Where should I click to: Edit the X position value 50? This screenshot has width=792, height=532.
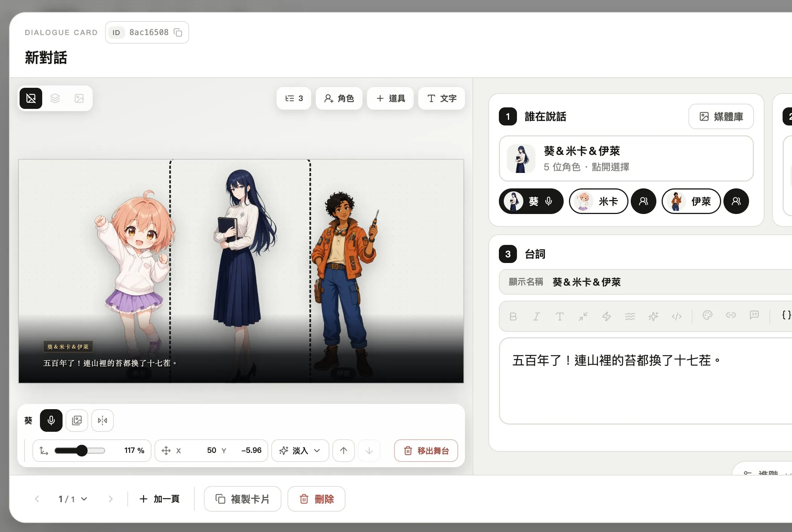pyautogui.click(x=211, y=451)
